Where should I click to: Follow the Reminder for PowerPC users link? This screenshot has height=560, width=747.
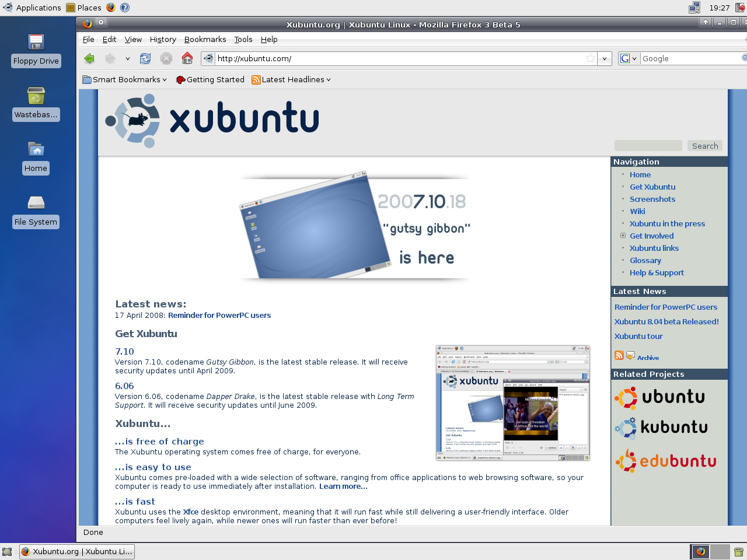[x=219, y=315]
